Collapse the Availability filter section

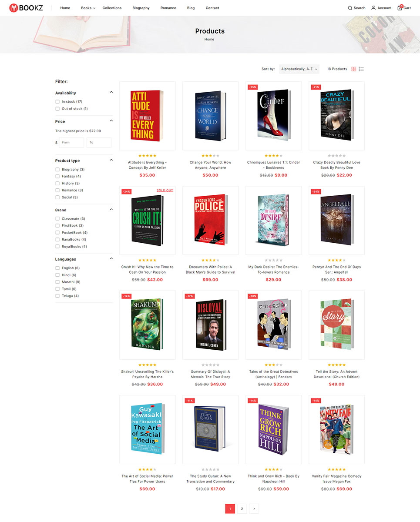(x=111, y=92)
